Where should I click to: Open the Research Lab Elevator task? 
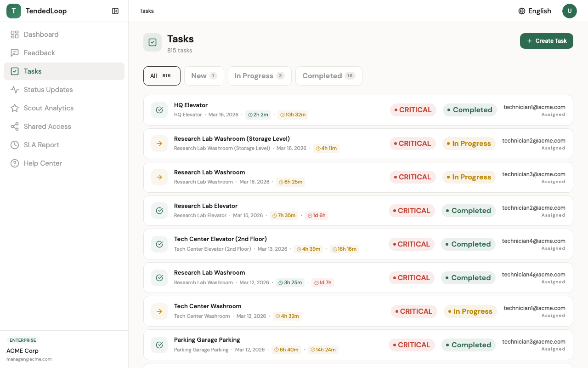point(206,206)
